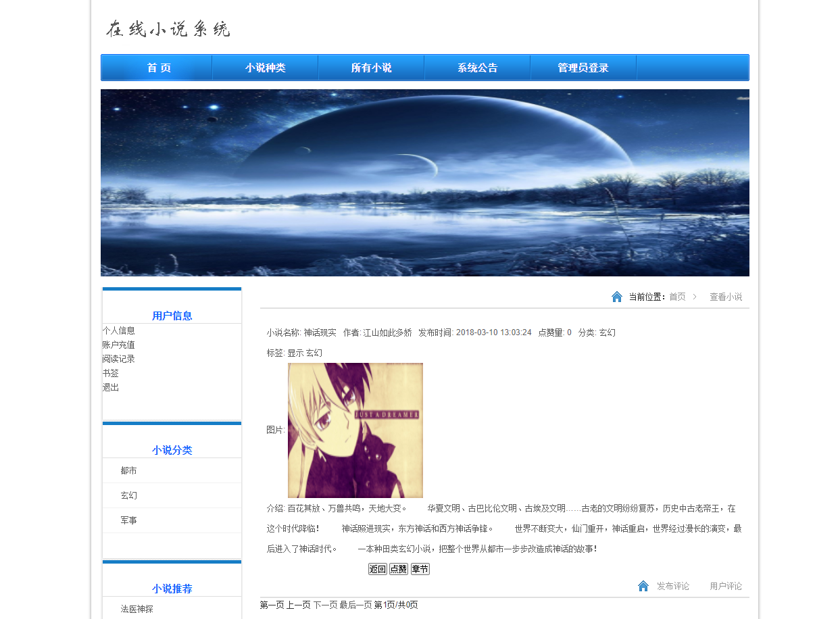Open the 军事 category link
Image resolution: width=840 pixels, height=619 pixels.
pyautogui.click(x=129, y=520)
